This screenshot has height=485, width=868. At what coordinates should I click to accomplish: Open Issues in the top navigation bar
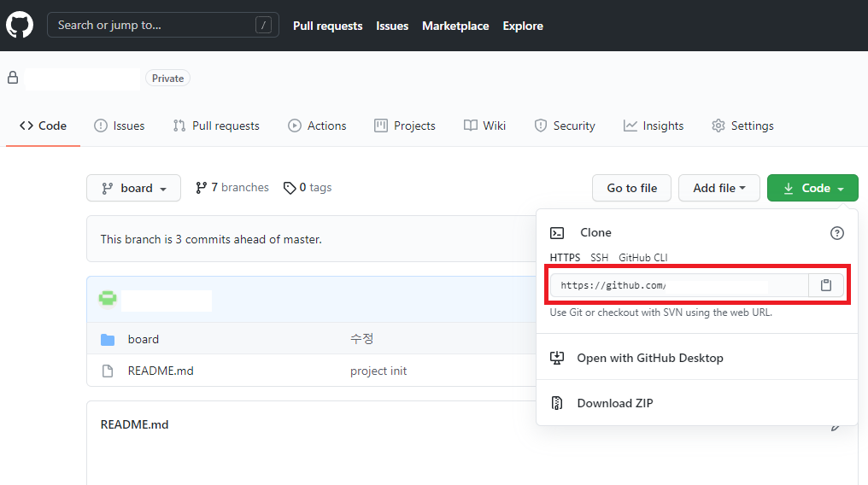392,26
